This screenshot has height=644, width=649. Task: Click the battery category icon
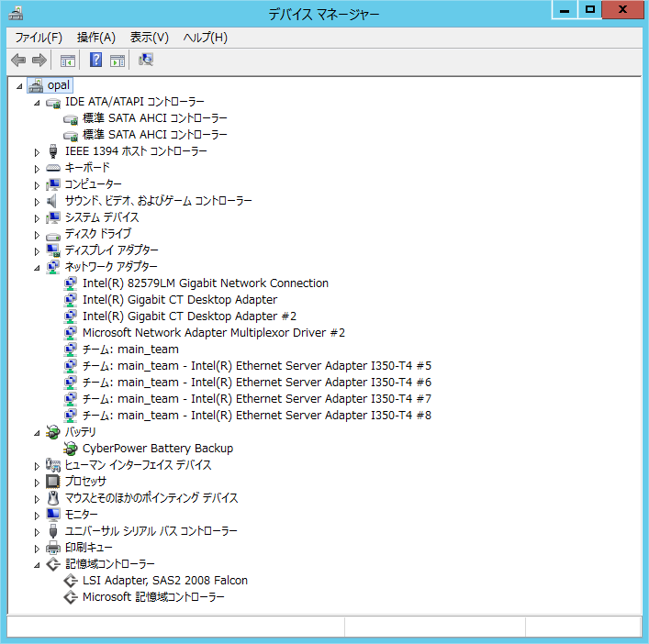coord(53,432)
